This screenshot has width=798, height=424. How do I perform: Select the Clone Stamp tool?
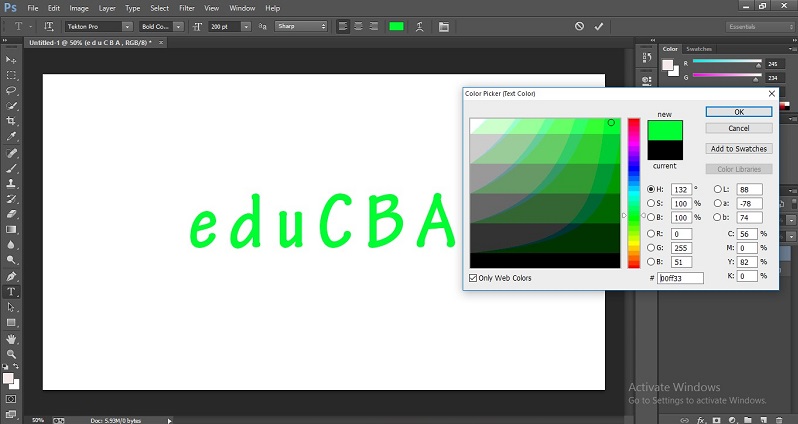pos(11,184)
